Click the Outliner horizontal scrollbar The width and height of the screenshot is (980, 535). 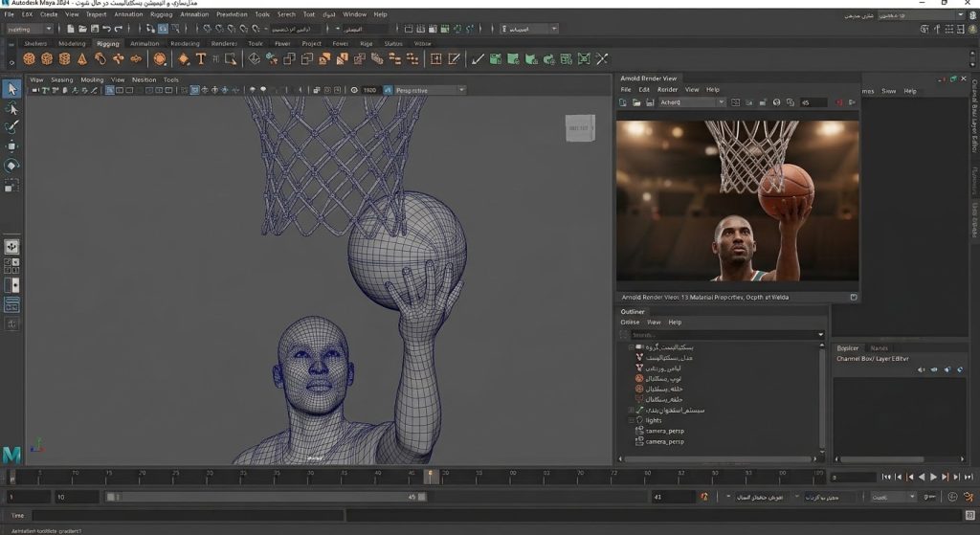(718, 459)
